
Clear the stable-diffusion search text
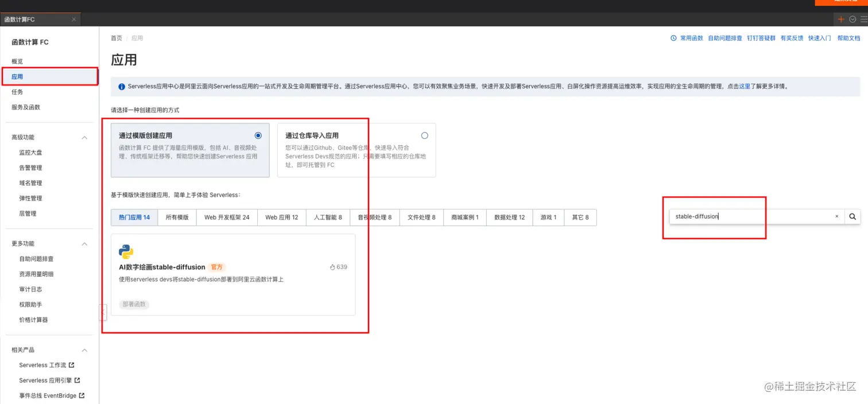[x=836, y=216]
